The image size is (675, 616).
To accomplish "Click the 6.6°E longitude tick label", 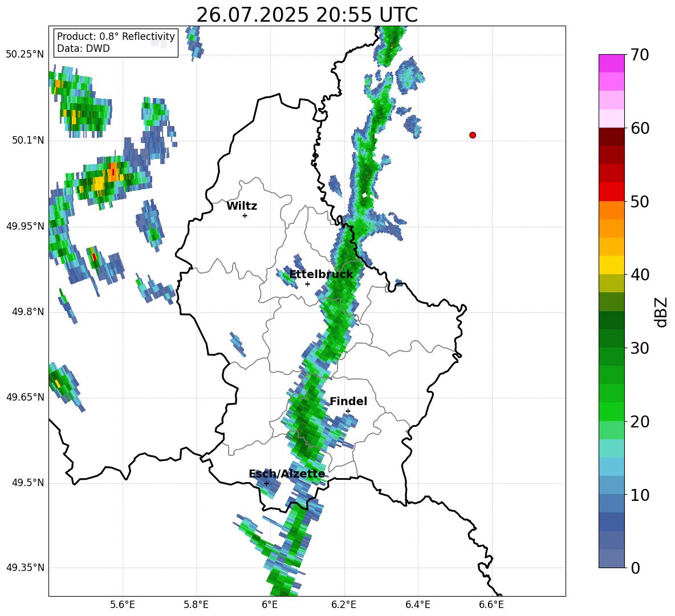I will [x=491, y=605].
